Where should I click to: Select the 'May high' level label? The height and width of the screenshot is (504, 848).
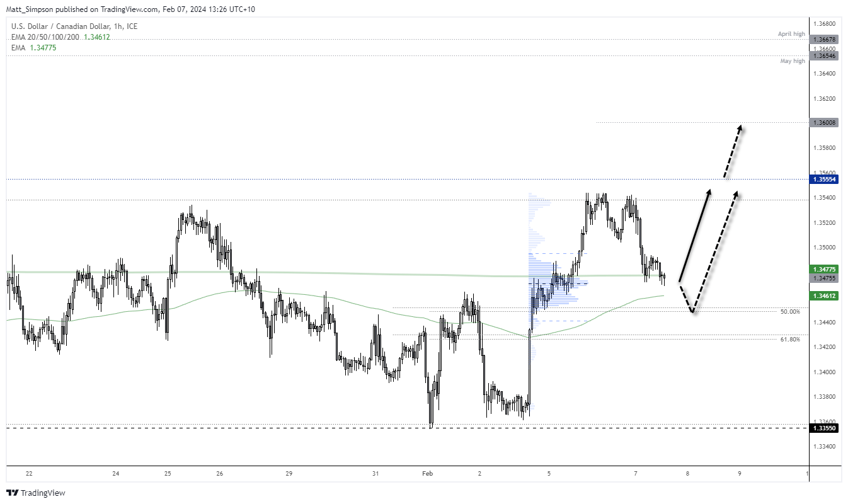point(793,61)
